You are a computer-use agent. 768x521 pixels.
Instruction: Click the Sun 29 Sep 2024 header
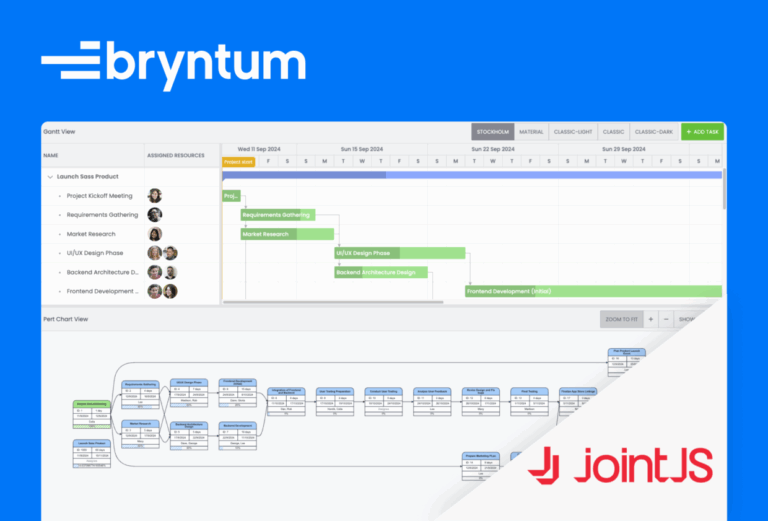coord(624,149)
